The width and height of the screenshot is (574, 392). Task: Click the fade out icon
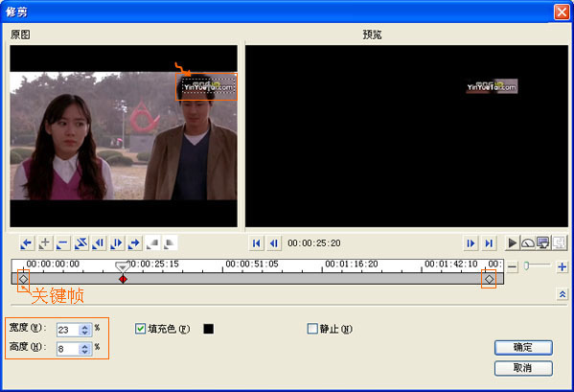170,243
